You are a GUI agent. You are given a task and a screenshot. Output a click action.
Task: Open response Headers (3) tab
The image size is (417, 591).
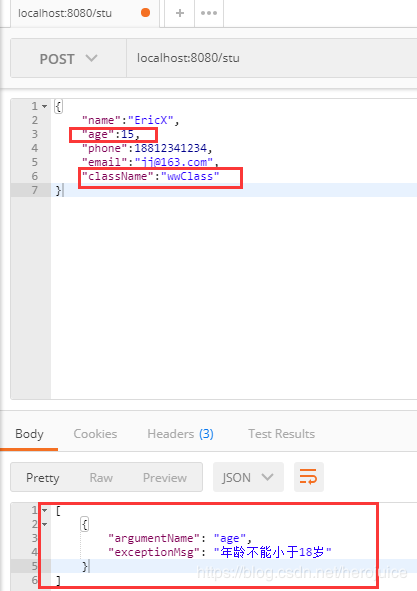click(180, 434)
